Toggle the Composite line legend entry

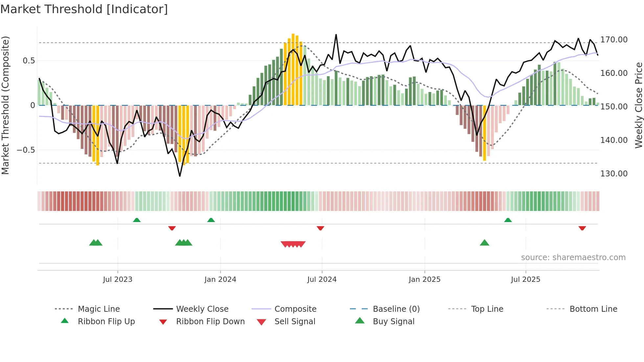pos(295,309)
